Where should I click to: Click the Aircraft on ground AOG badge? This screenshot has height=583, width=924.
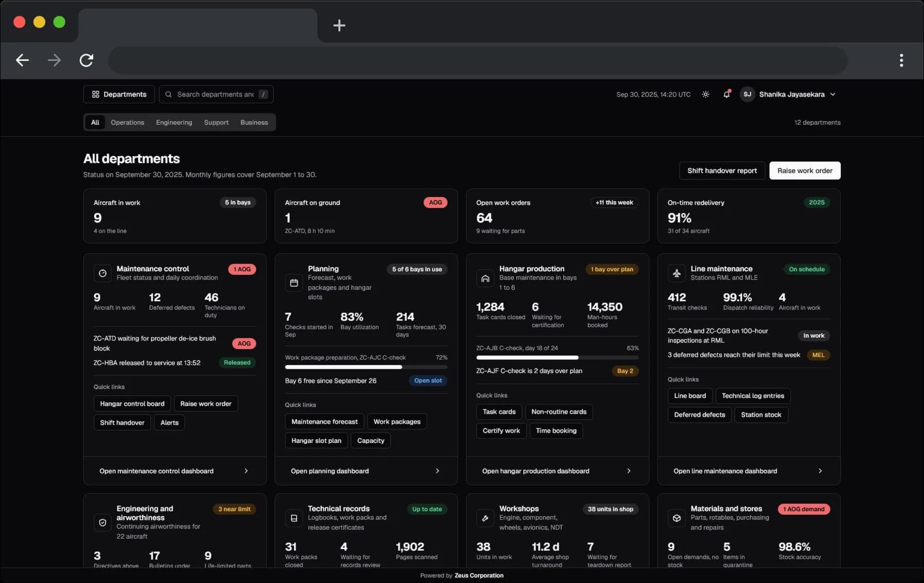pos(435,202)
